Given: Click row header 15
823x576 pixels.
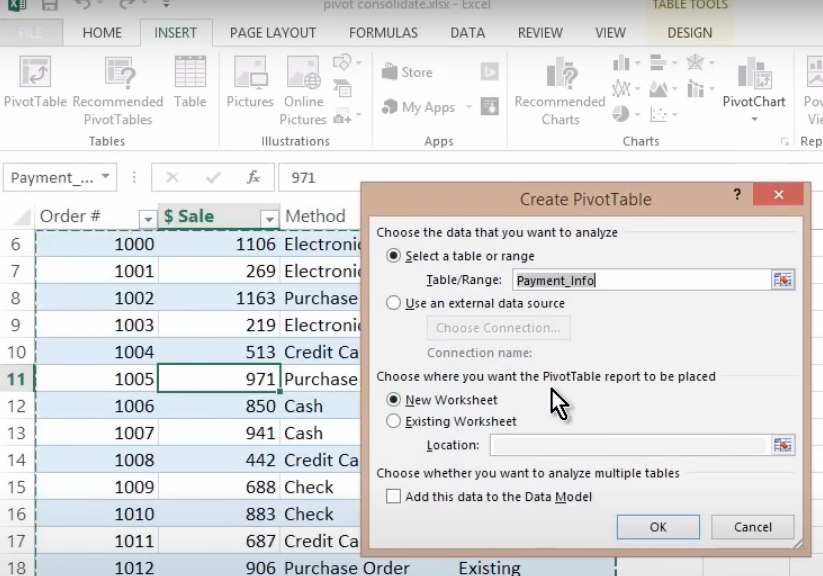Looking at the screenshot, I should point(17,487).
